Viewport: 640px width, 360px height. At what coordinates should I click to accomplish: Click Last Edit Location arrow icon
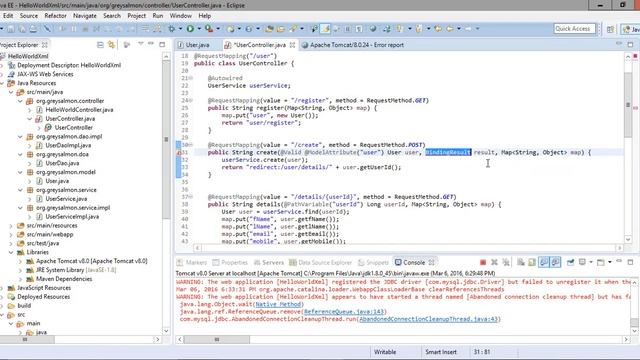tap(438, 29)
